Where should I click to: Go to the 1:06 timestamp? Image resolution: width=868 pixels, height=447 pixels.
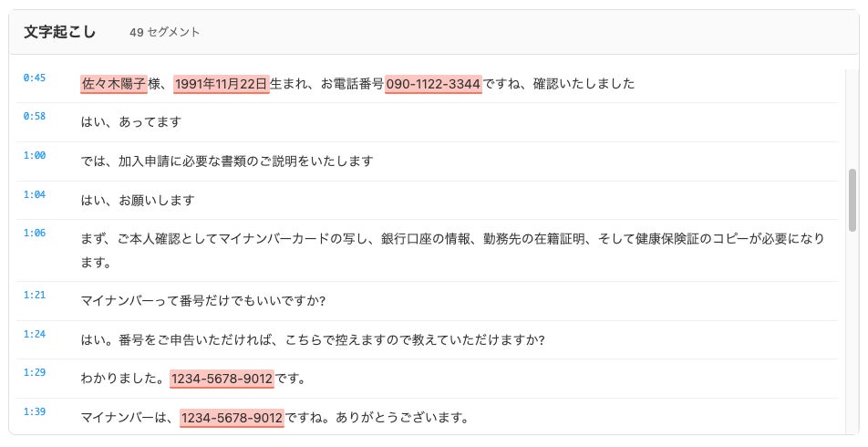tap(35, 234)
